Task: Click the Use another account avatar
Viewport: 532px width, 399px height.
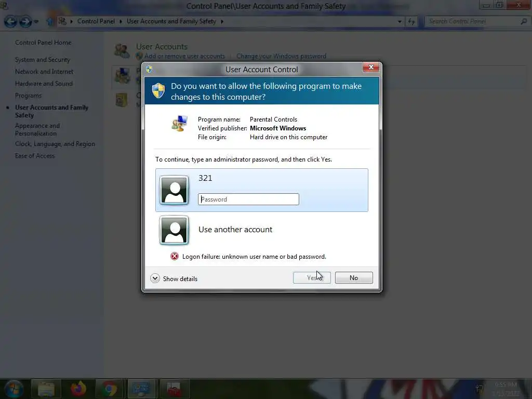Action: (x=174, y=230)
